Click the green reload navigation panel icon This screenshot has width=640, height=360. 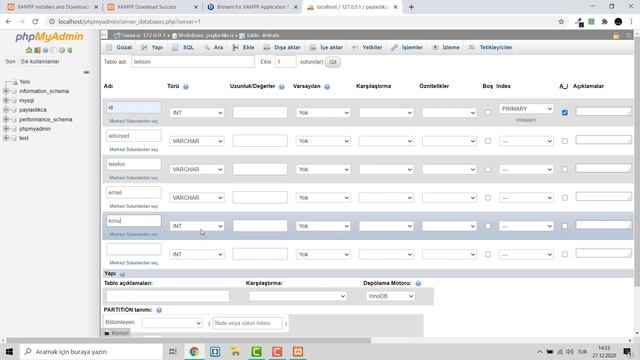click(x=70, y=50)
